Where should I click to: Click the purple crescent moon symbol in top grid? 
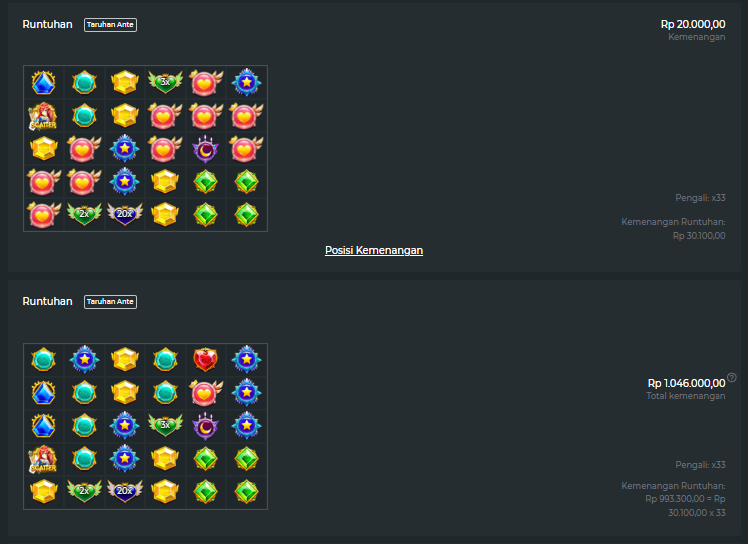pyautogui.click(x=206, y=149)
